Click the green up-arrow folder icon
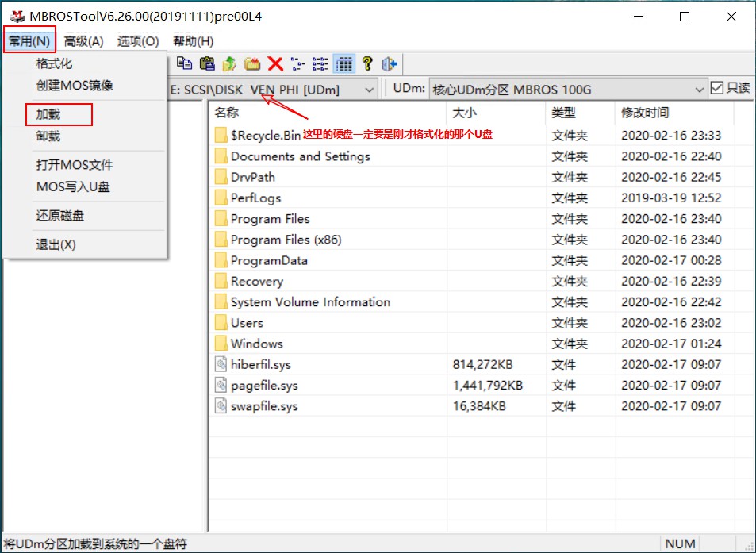The width and height of the screenshot is (756, 553). click(230, 63)
